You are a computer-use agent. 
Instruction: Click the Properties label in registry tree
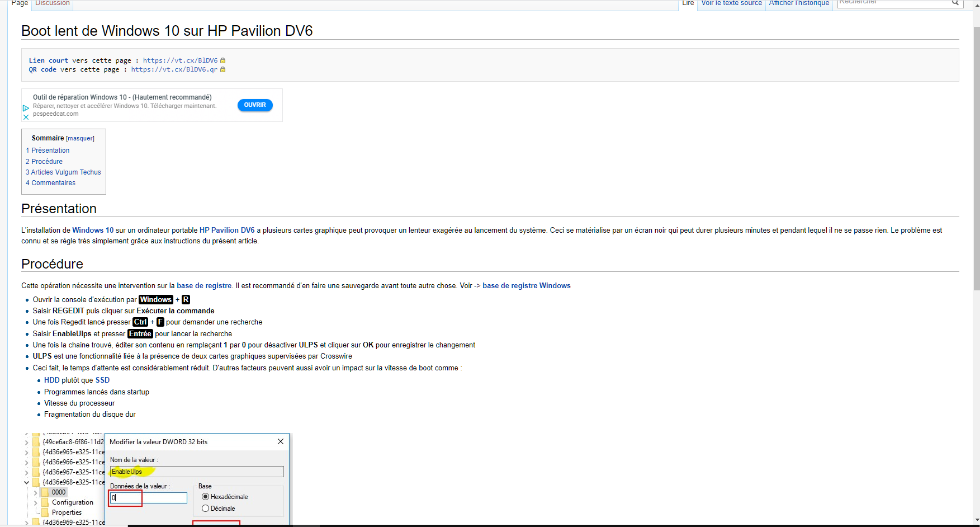pyautogui.click(x=67, y=512)
